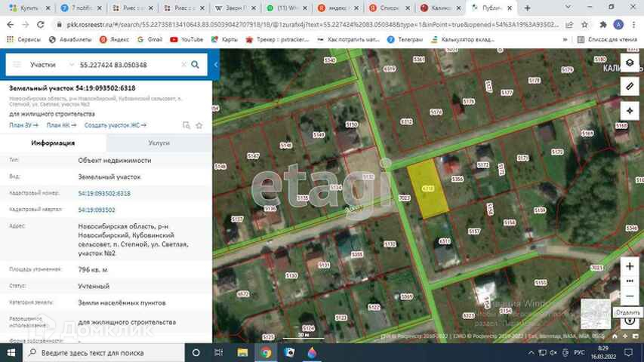
Task: Open the notification center icon
Action: [x=628, y=352]
